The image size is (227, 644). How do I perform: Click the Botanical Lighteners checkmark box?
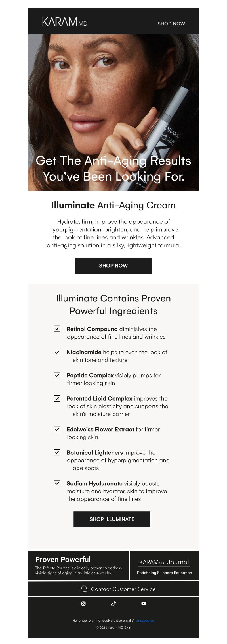57,452
